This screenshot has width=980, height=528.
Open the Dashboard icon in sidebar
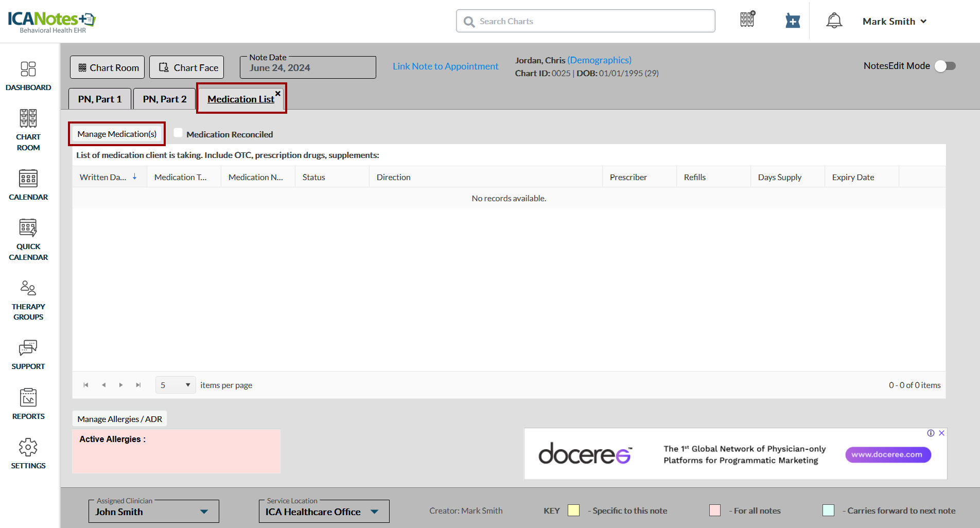[x=28, y=69]
